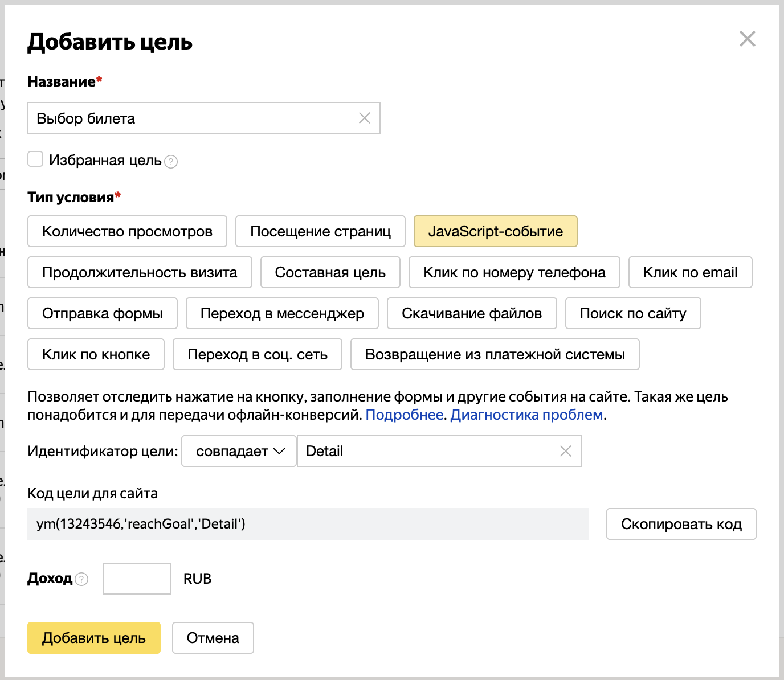Select the JavaScript-событие condition type
The image size is (784, 680).
[495, 231]
